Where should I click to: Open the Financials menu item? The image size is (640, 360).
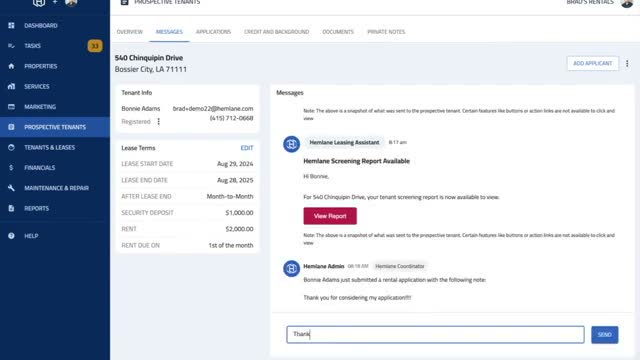click(55, 168)
